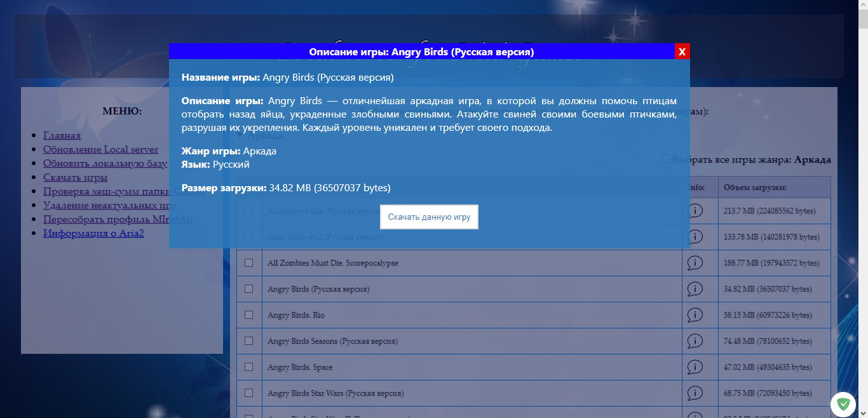Click the 'Angry Birds. Space' game name

[x=300, y=367]
